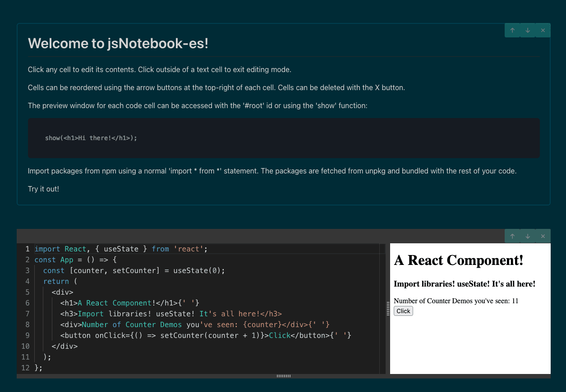The height and width of the screenshot is (392, 566).
Task: Click the button onClick code line
Action: (206, 335)
